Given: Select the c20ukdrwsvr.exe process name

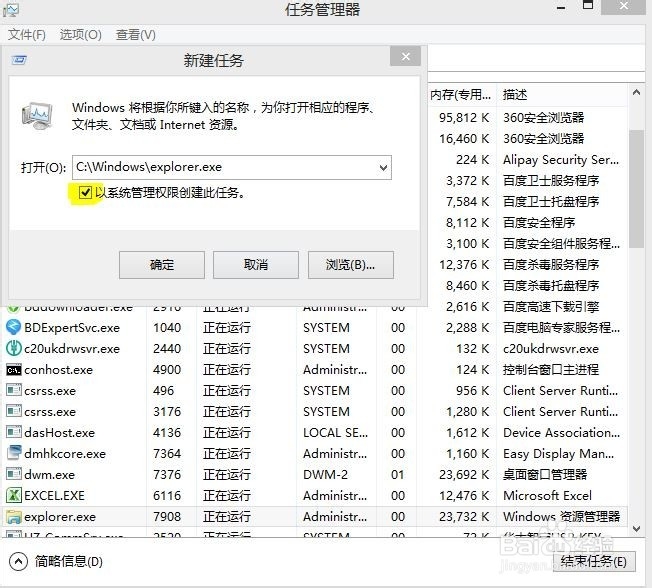Looking at the screenshot, I should pyautogui.click(x=72, y=348).
